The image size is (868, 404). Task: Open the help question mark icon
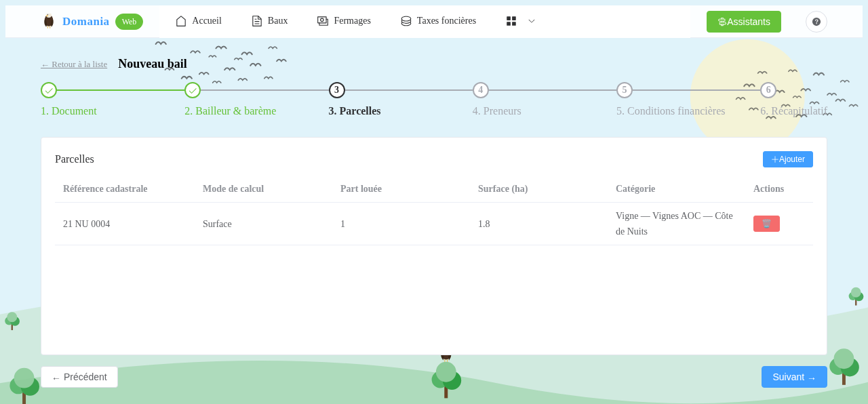[816, 22]
